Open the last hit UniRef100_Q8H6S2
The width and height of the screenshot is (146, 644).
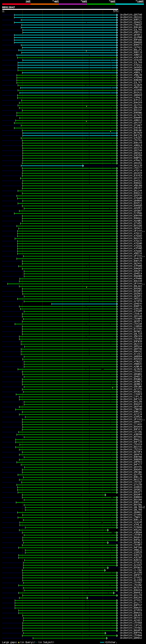[x=131, y=638]
